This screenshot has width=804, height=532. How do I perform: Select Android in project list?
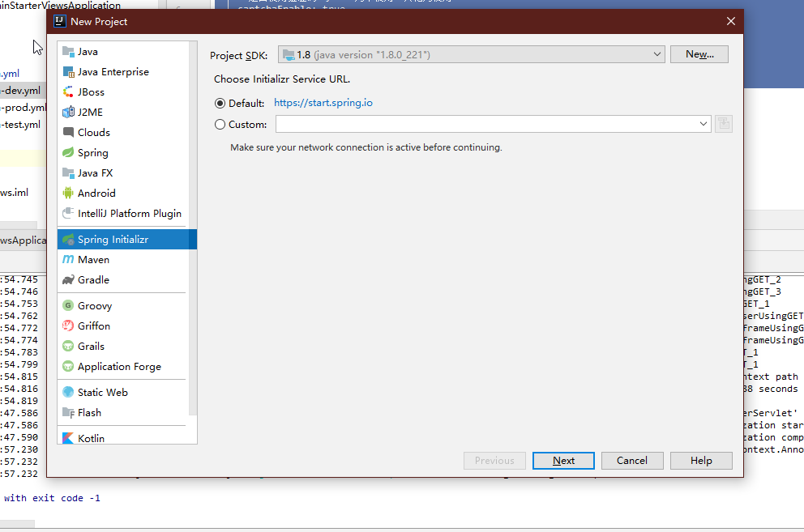(123, 193)
